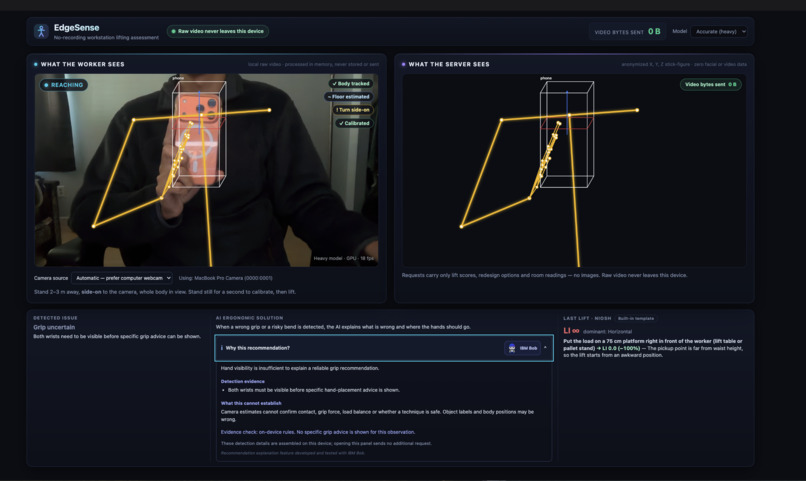The height and width of the screenshot is (481, 806).
Task: Click 'No-recording workstation lifting assessment' subtitle
Action: point(106,38)
